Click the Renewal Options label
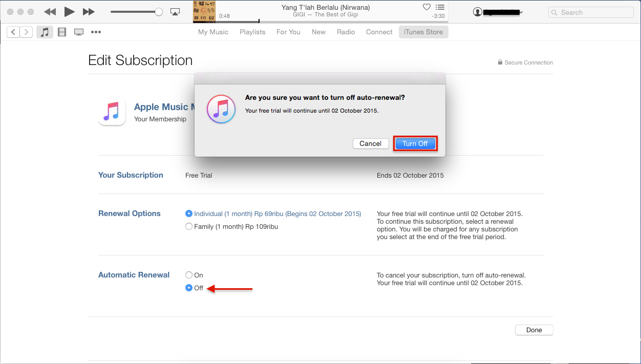This screenshot has height=364, width=641. click(x=130, y=213)
